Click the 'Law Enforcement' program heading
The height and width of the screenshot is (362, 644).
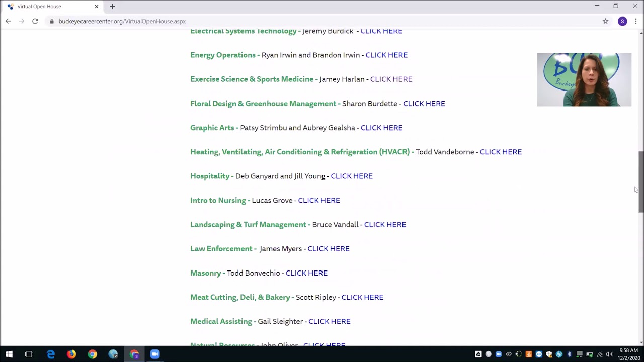click(x=221, y=248)
